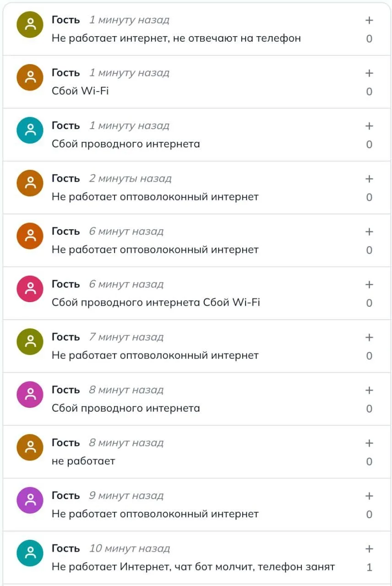Open the pink-red avatar on the 6 минут назад comment
392x586 pixels.
click(30, 289)
